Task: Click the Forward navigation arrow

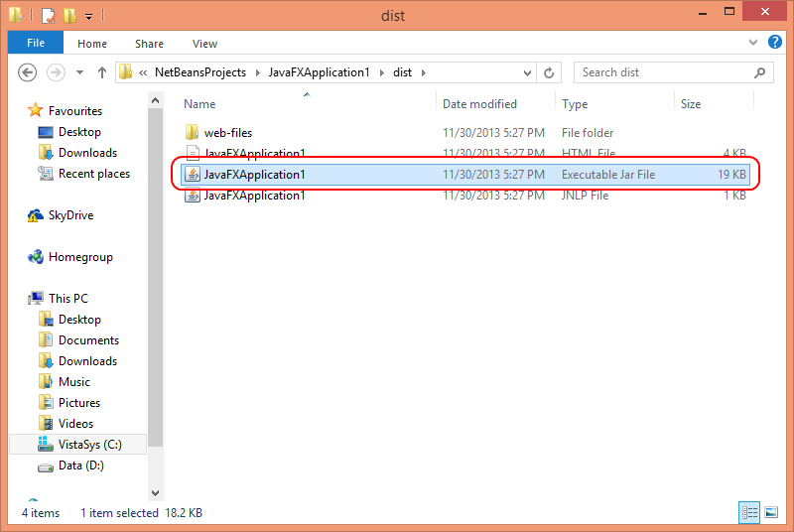Action: (x=56, y=72)
